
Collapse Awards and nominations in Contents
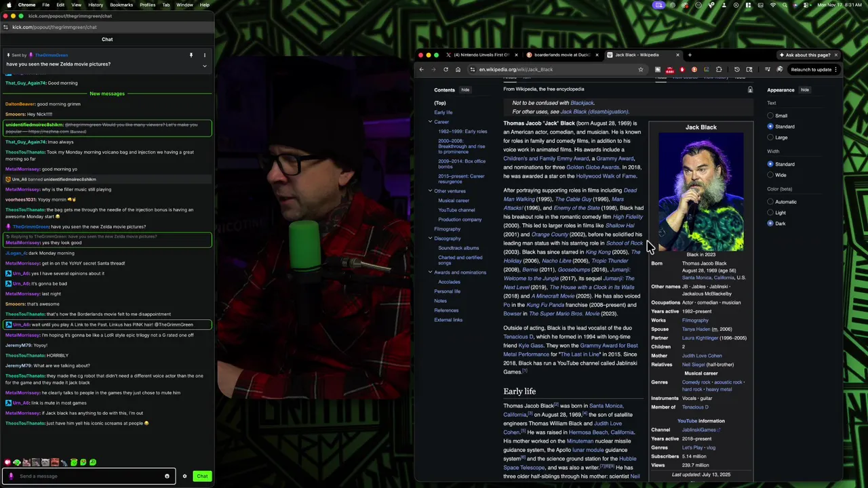coord(430,272)
